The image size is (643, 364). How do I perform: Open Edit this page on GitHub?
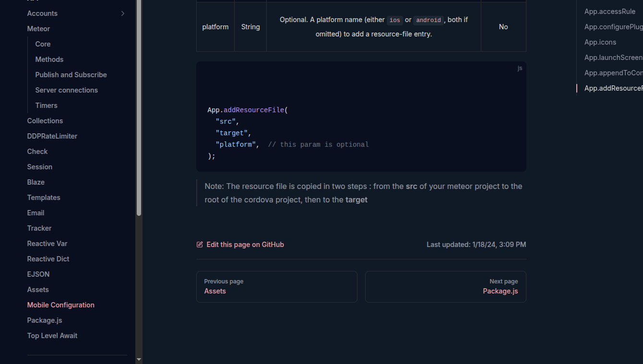(x=245, y=245)
